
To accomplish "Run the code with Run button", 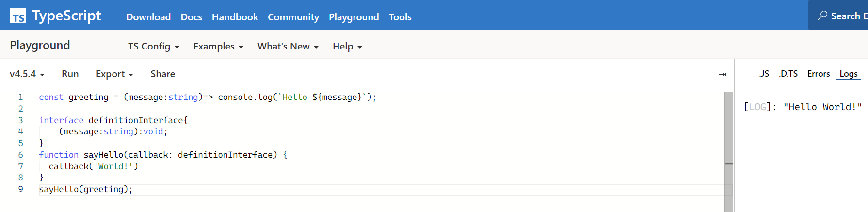I will click(70, 74).
